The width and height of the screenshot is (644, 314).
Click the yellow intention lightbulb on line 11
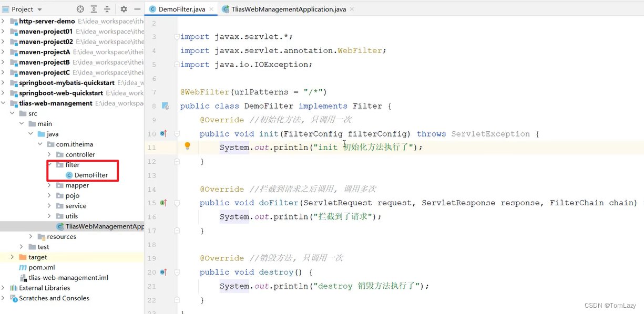coord(188,145)
